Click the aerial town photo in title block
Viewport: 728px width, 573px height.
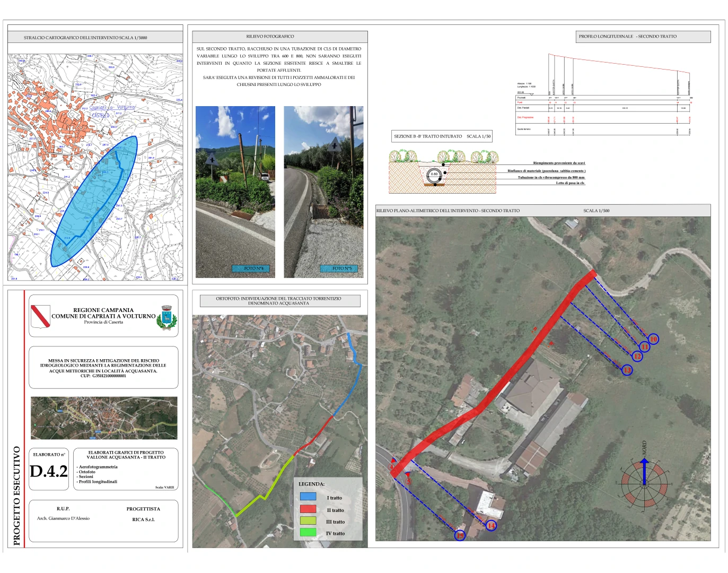tap(104, 418)
